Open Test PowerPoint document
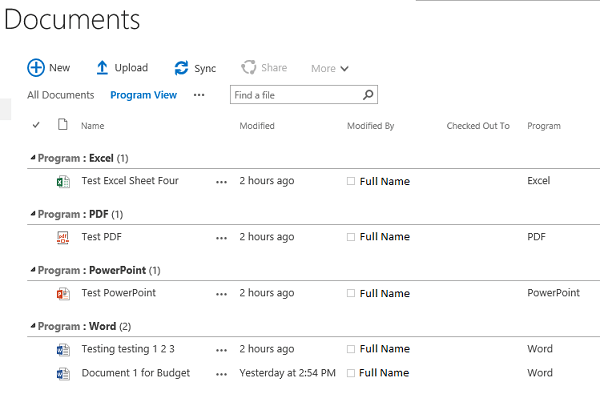The width and height of the screenshot is (600, 394). coord(119,293)
